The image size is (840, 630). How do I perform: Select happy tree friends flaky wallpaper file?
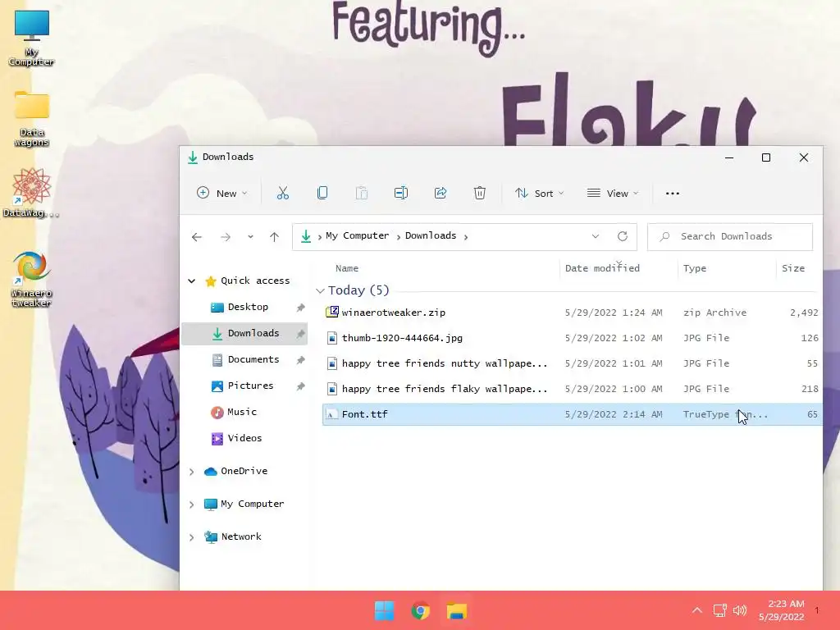572,389
